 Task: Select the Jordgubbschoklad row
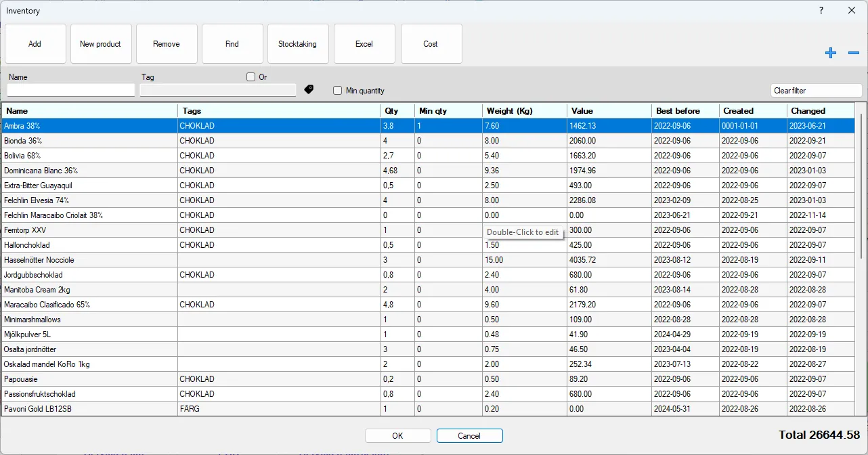point(429,275)
